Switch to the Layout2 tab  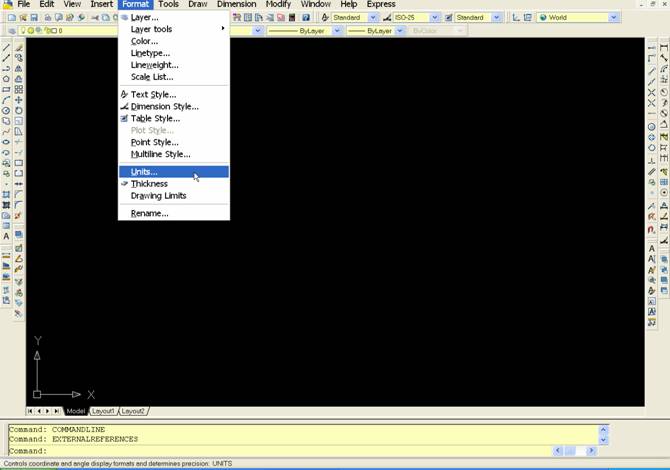(x=133, y=411)
